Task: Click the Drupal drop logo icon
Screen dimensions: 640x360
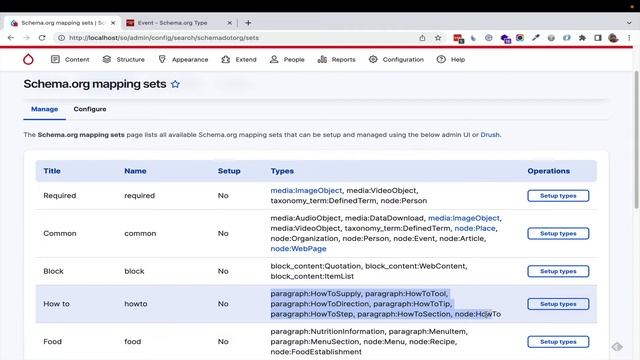Action: [28, 60]
